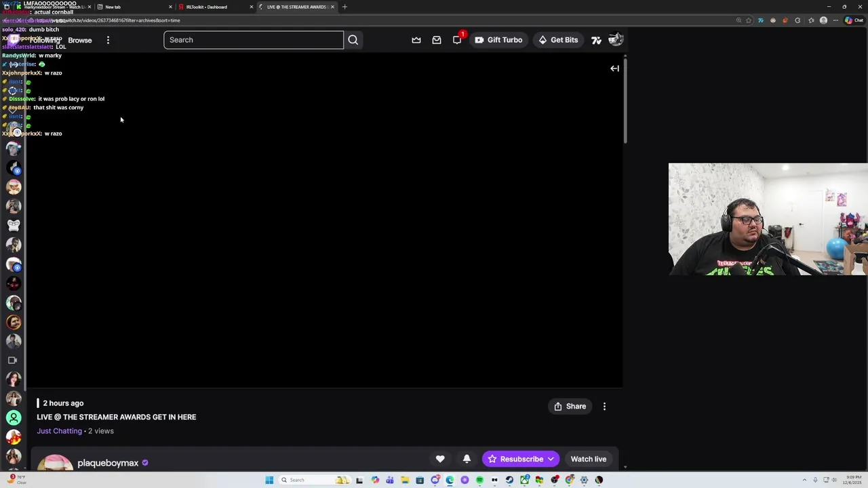Image resolution: width=868 pixels, height=488 pixels.
Task: Click the page vertical scrollbar thumb
Action: (625, 102)
